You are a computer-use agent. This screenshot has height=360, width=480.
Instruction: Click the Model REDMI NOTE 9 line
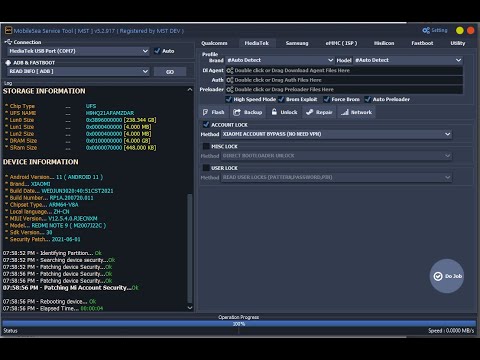coord(55,226)
